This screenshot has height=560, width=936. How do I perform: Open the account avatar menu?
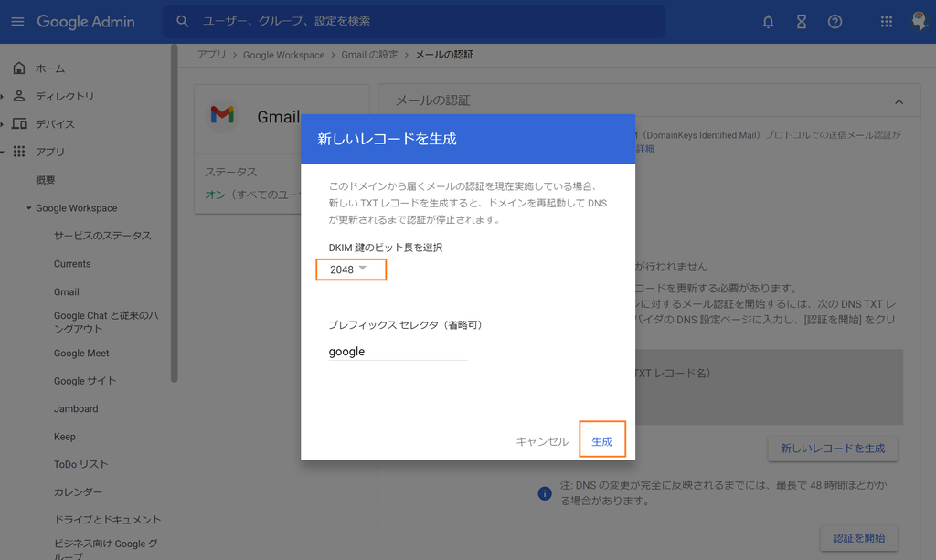[x=920, y=22]
